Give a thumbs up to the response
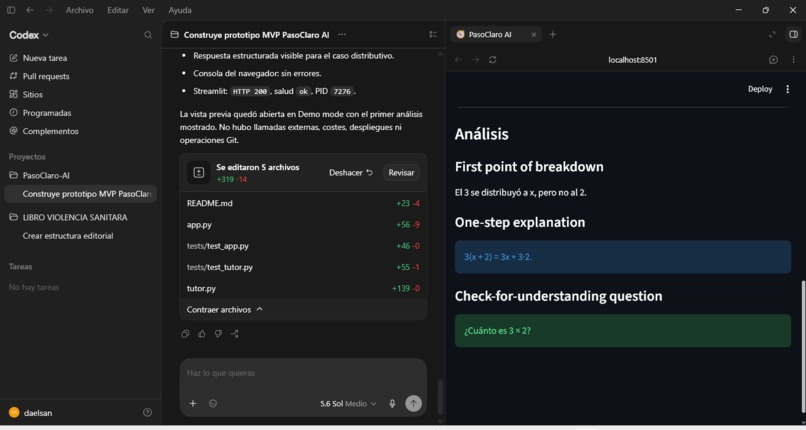Viewport: 806px width, 430px height. (x=202, y=334)
